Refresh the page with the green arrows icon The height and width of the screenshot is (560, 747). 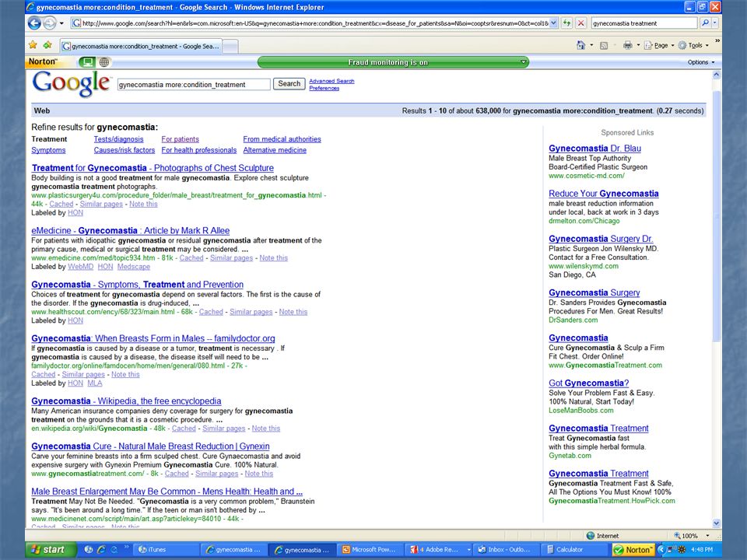[x=566, y=23]
